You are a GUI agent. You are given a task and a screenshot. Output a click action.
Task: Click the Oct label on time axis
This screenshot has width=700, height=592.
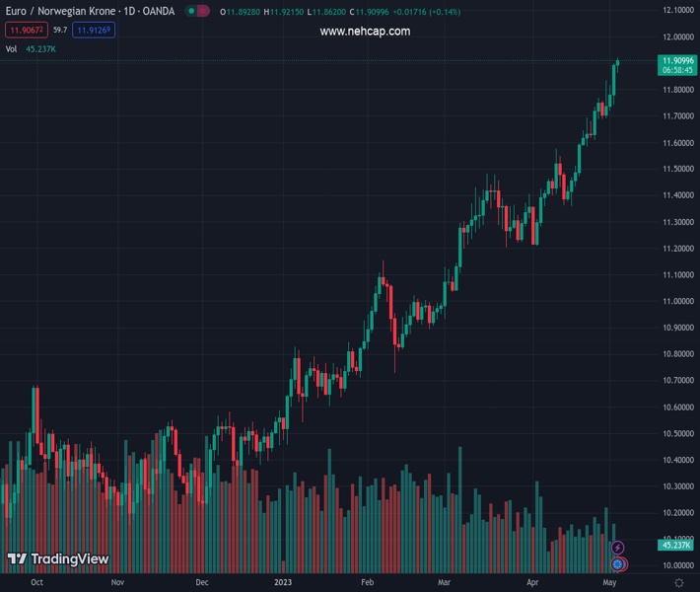35,583
